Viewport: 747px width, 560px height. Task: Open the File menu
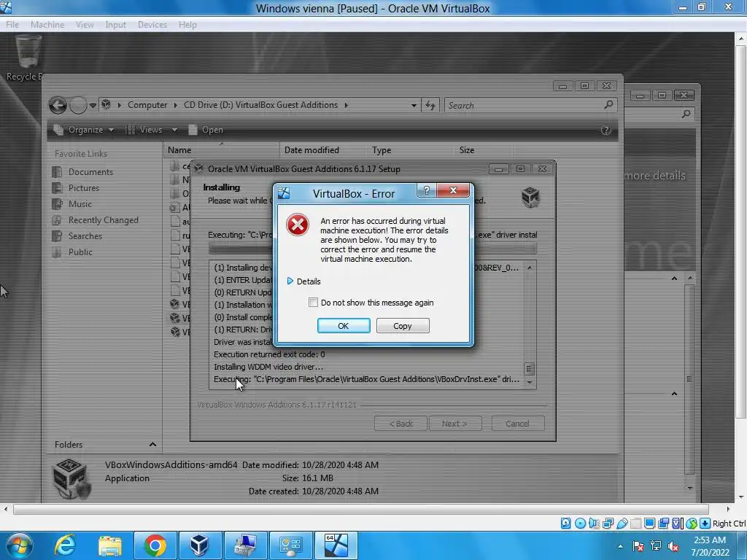(x=12, y=25)
